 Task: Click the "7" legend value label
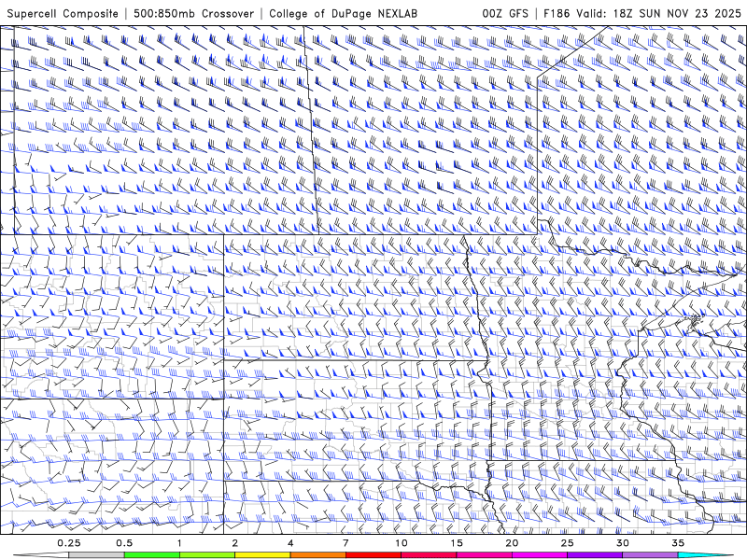(x=345, y=543)
